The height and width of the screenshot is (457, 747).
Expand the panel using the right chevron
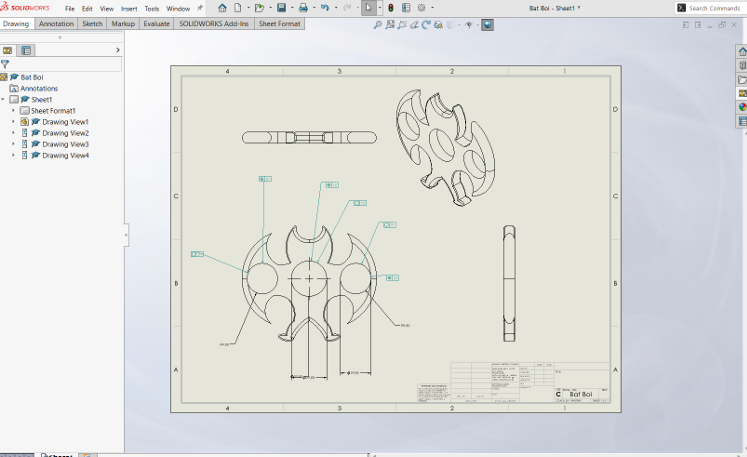point(118,50)
